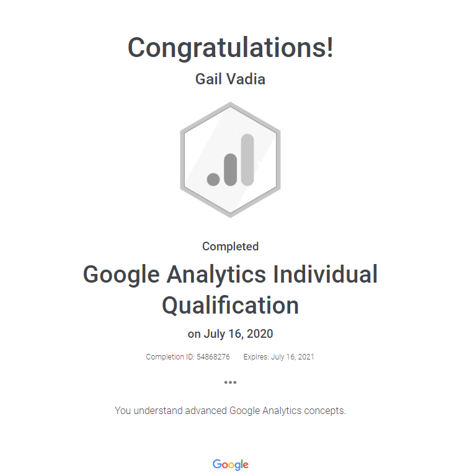Click the advanced Google Analytics concepts sentence
Viewport: 462px width, 476px height.
point(230,410)
